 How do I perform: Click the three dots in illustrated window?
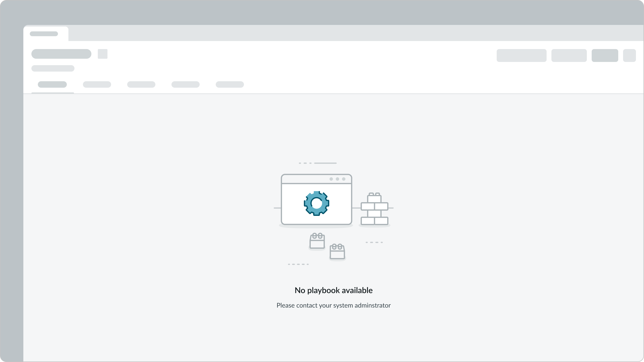(337, 179)
